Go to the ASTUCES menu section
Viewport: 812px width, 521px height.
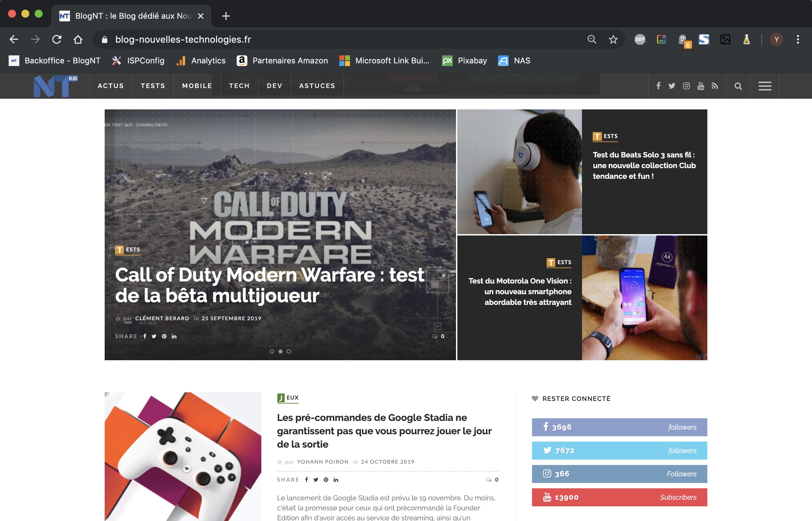tap(317, 86)
